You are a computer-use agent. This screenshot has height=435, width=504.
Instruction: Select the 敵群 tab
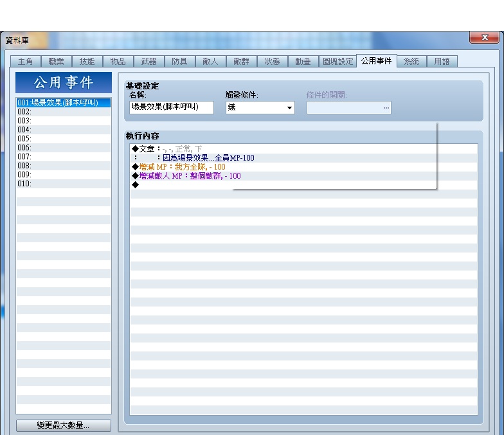242,61
